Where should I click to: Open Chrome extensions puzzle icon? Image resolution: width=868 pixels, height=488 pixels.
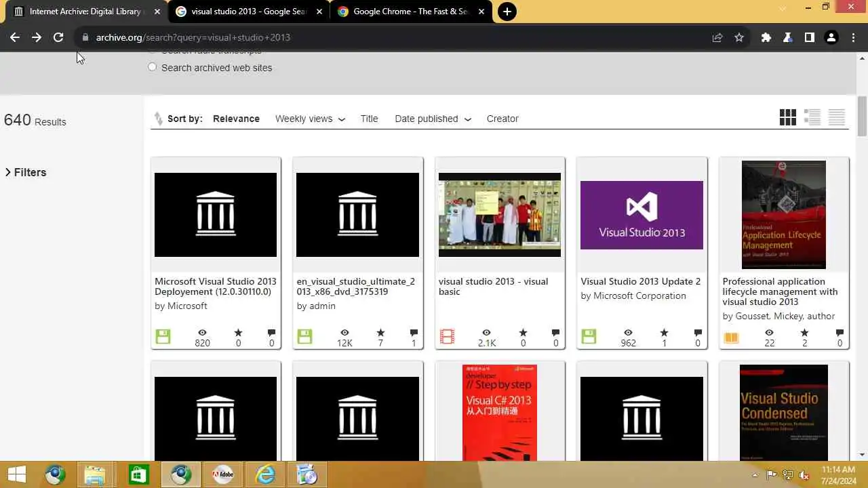pyautogui.click(x=766, y=37)
